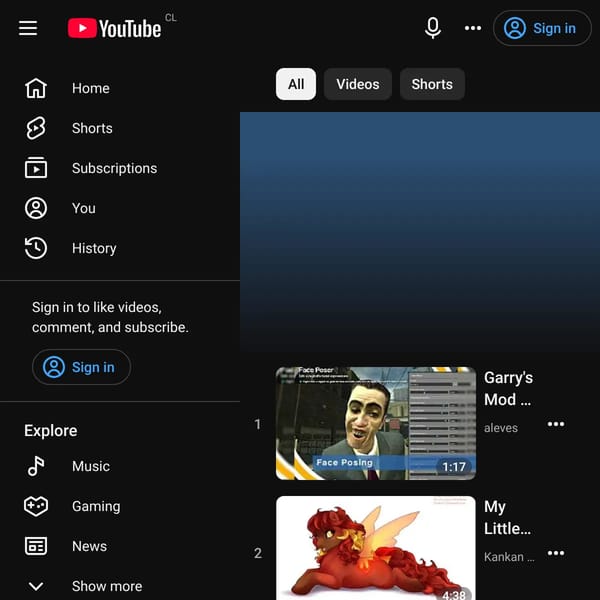Image resolution: width=600 pixels, height=600 pixels.
Task: Open Subscriptions label in sidebar
Action: click(x=114, y=168)
